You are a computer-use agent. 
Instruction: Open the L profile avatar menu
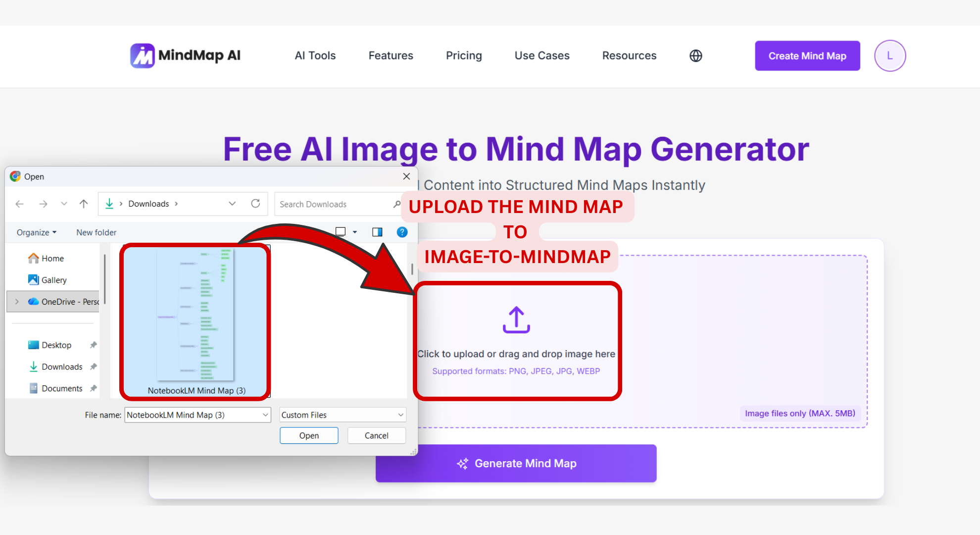click(889, 55)
